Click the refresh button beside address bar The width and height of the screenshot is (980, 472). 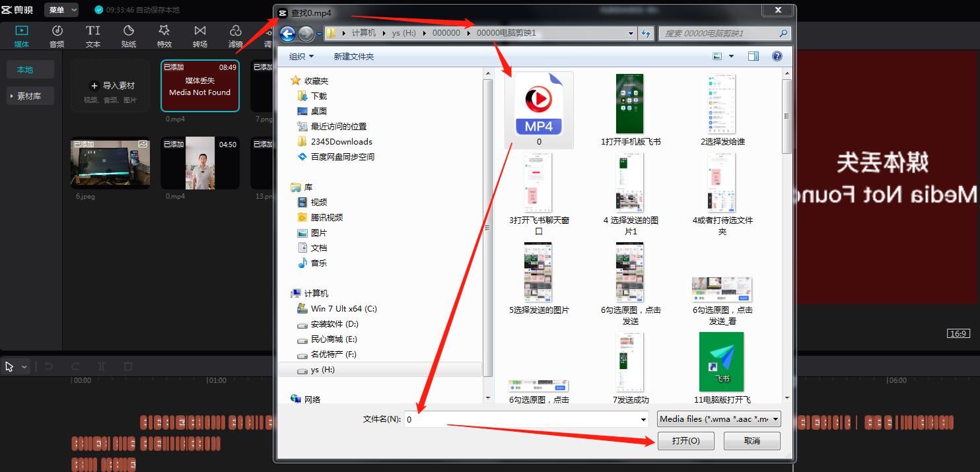point(646,33)
